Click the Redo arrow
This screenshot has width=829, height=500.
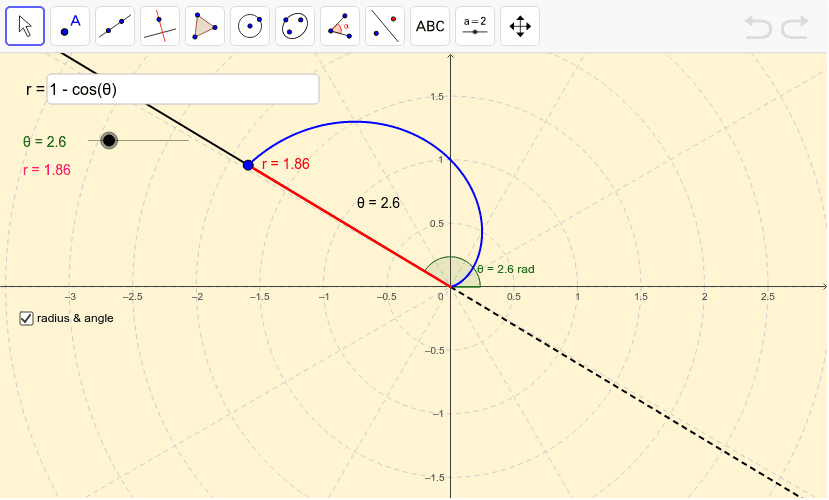(795, 27)
